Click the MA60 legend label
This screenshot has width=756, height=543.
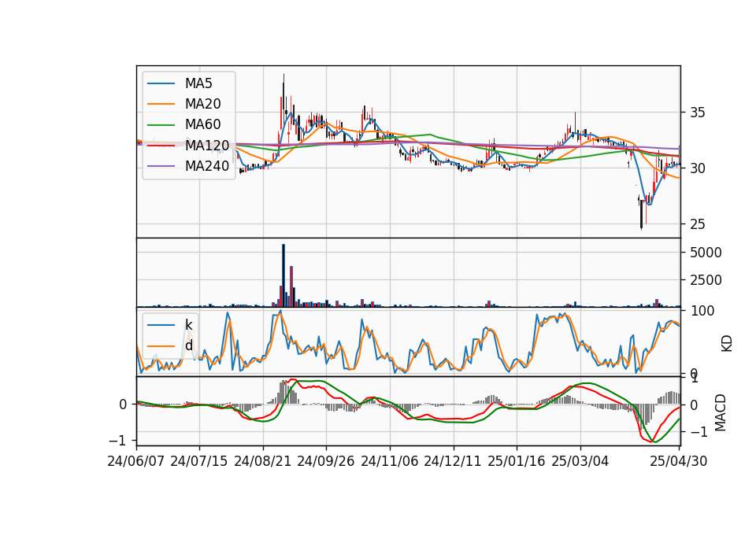click(x=202, y=124)
